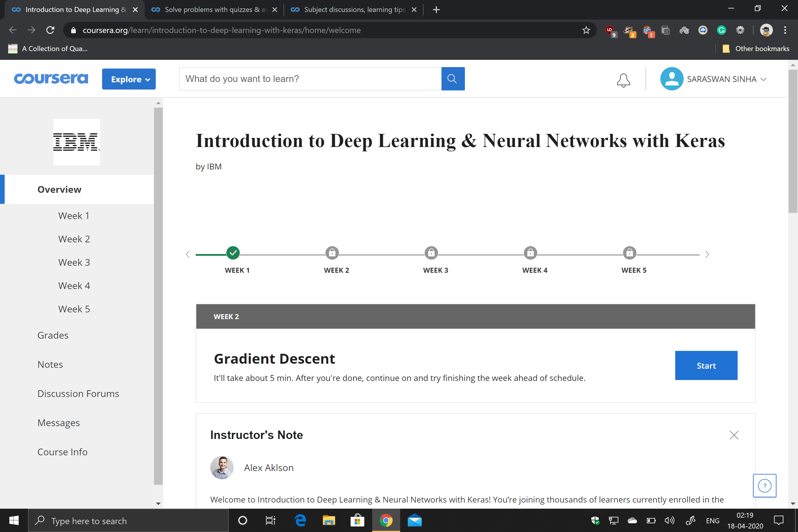This screenshot has width=798, height=532.
Task: Click the previous weeks left chevron
Action: pyautogui.click(x=188, y=254)
